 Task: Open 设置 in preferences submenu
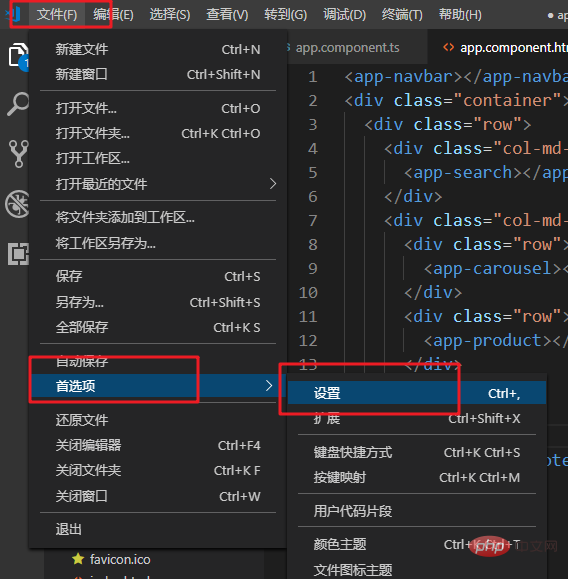coord(417,393)
